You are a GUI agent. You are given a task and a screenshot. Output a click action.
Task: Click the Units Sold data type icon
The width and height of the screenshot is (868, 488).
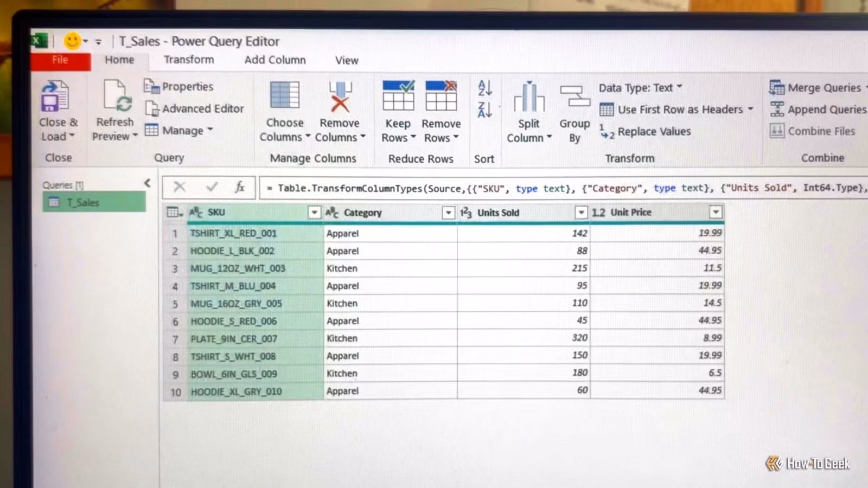point(466,213)
